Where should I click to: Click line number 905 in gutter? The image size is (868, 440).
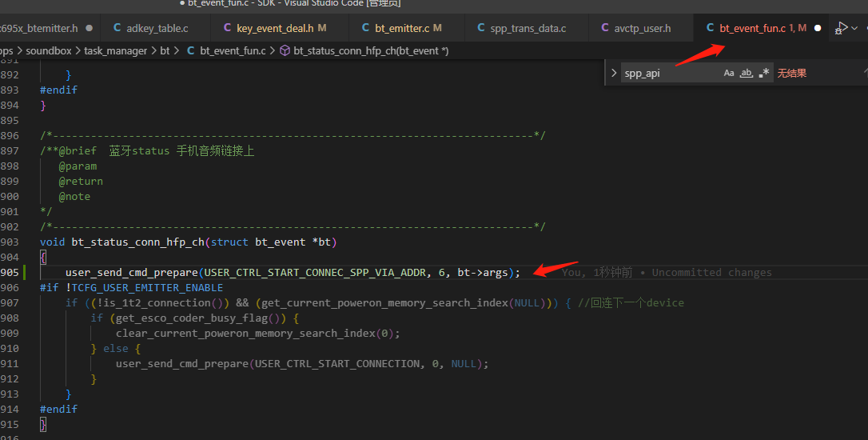pos(10,273)
